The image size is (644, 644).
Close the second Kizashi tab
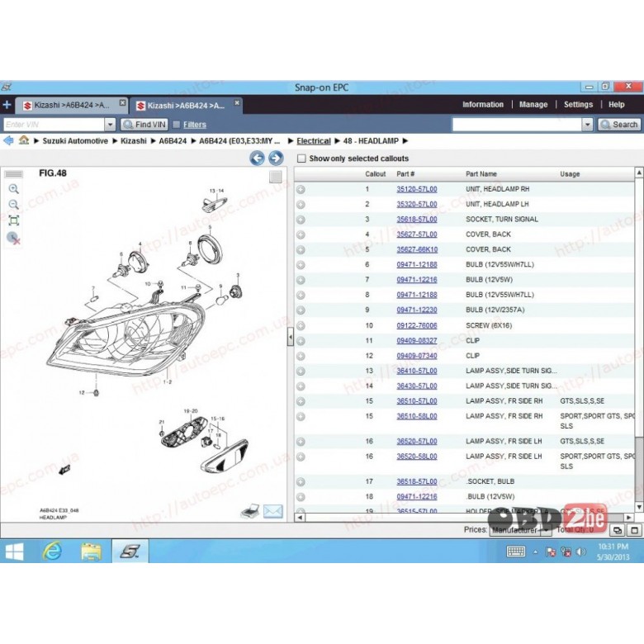(237, 102)
